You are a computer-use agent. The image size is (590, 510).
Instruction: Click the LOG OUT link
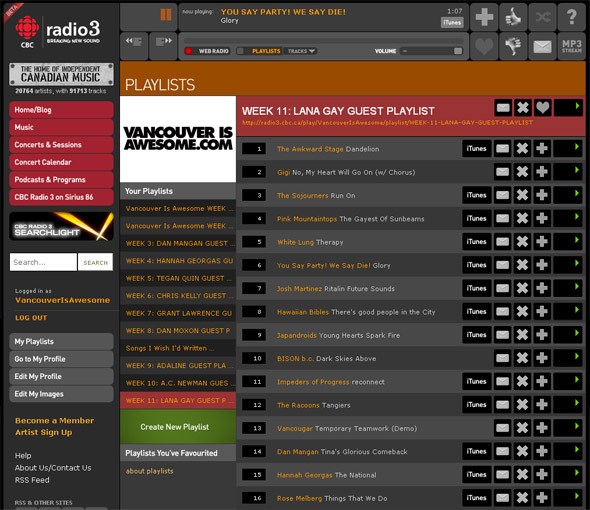point(31,318)
